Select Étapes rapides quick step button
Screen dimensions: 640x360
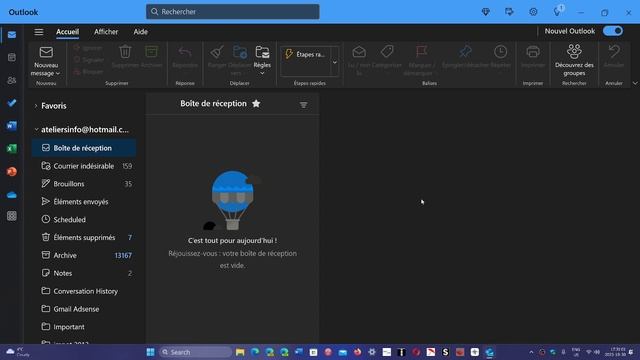click(305, 54)
